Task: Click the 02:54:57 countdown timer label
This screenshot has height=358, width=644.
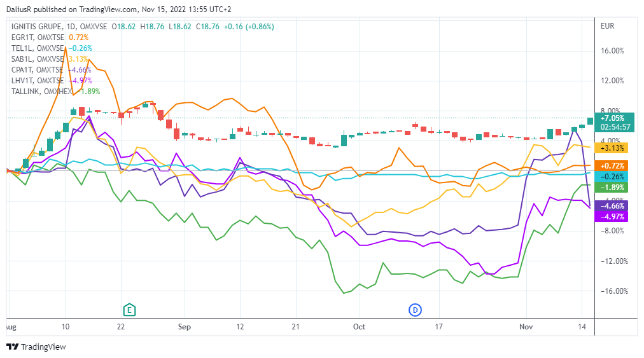Action: pos(615,127)
